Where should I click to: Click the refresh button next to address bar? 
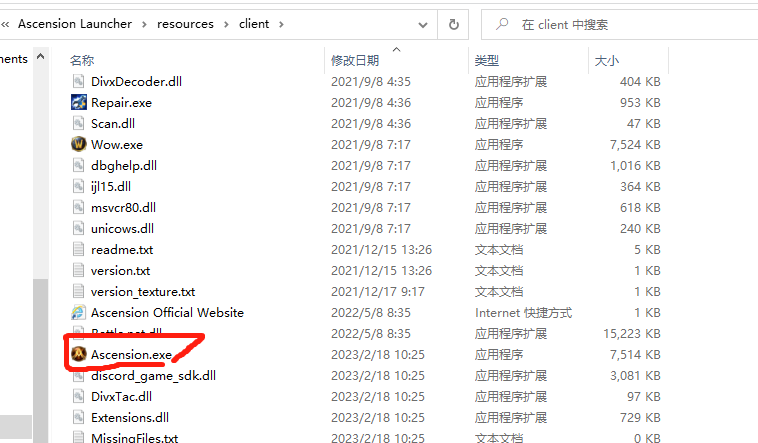[x=453, y=24]
